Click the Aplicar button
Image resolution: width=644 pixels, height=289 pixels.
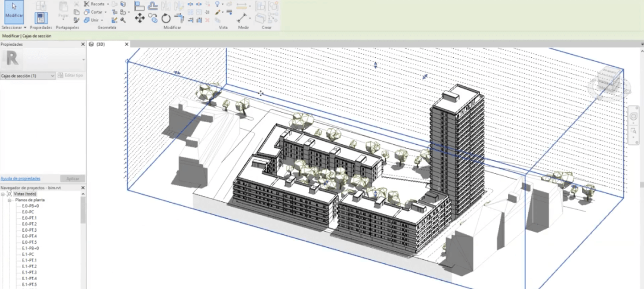pyautogui.click(x=72, y=178)
